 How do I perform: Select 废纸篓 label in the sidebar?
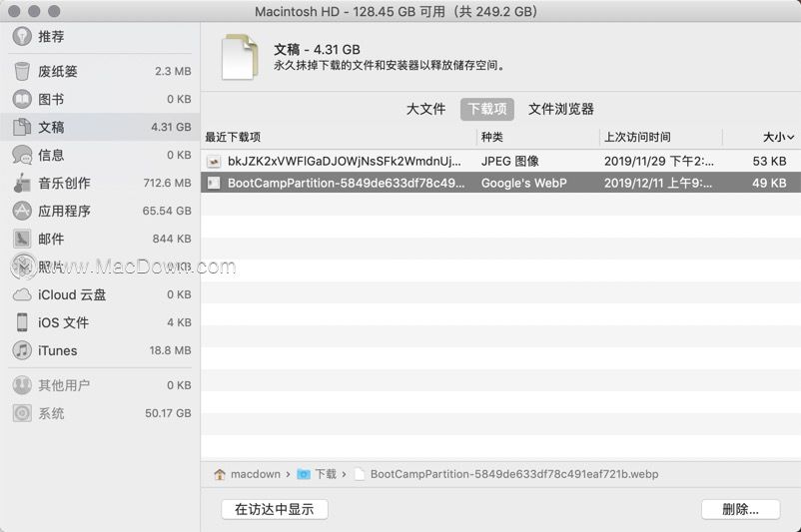coord(58,71)
